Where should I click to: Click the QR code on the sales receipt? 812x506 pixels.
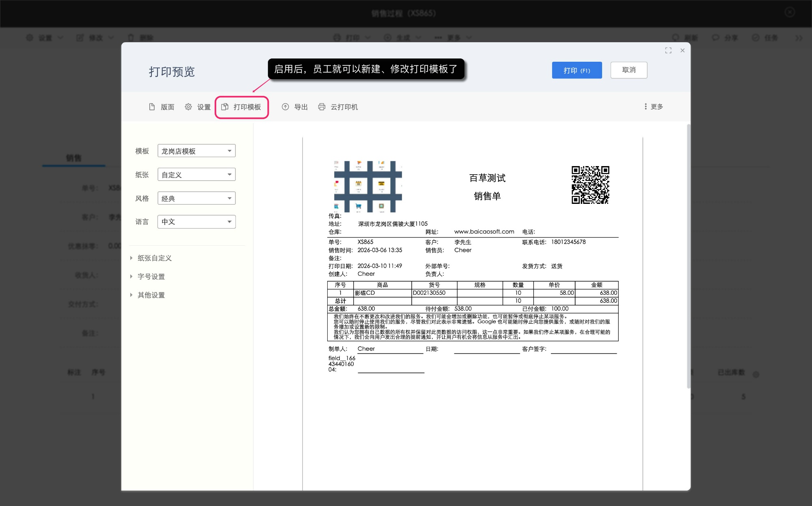click(590, 186)
